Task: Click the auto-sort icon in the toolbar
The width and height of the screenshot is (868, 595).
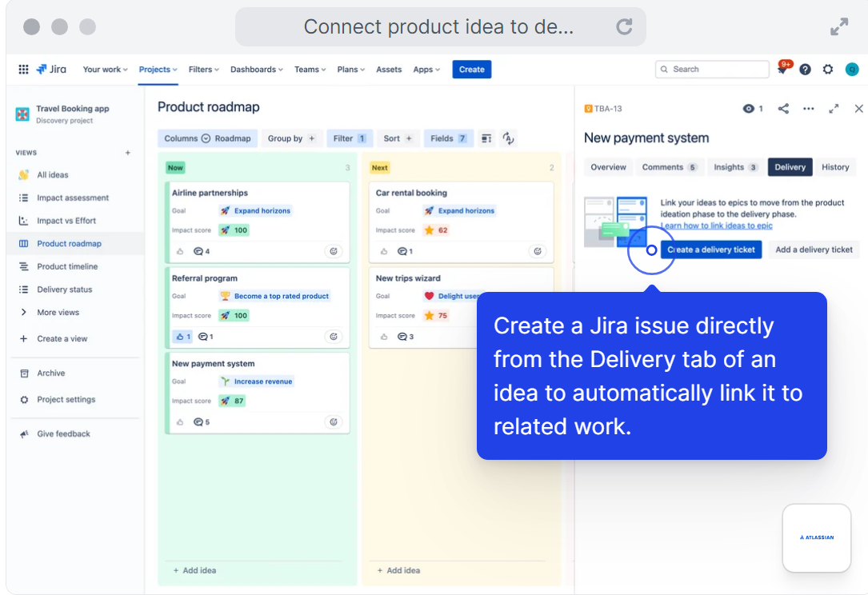Action: click(508, 138)
